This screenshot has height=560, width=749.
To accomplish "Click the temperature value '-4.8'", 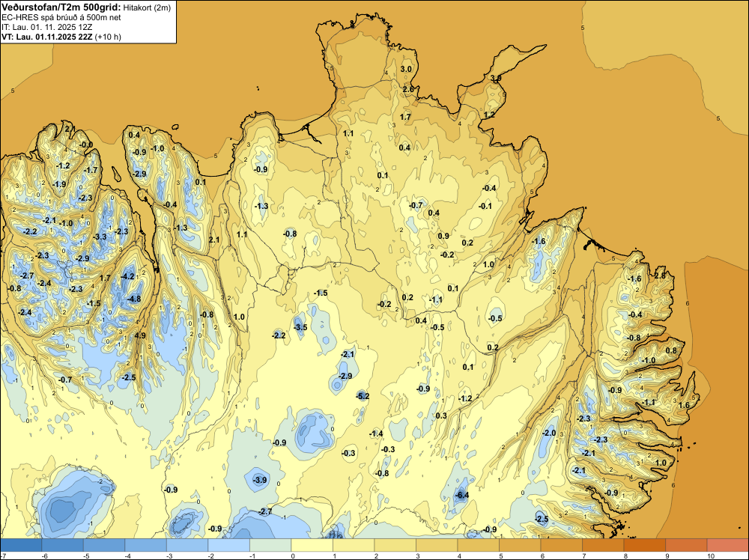I will pos(135,299).
